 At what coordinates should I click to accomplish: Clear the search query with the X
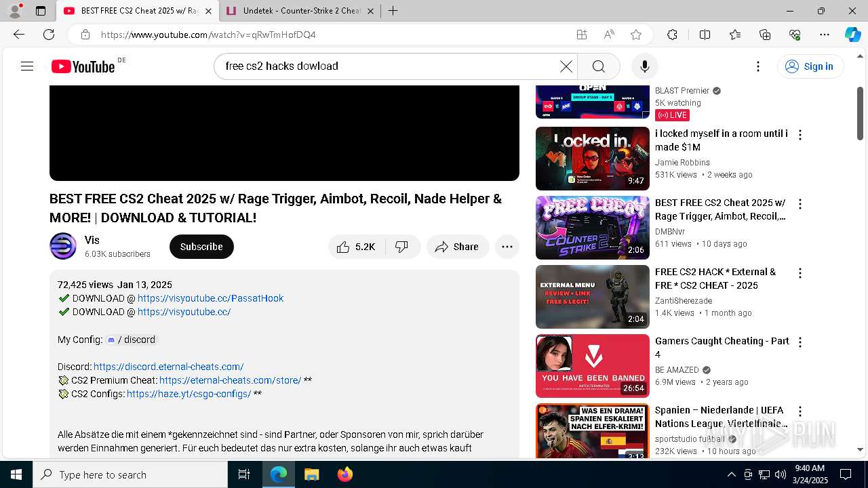pos(566,66)
